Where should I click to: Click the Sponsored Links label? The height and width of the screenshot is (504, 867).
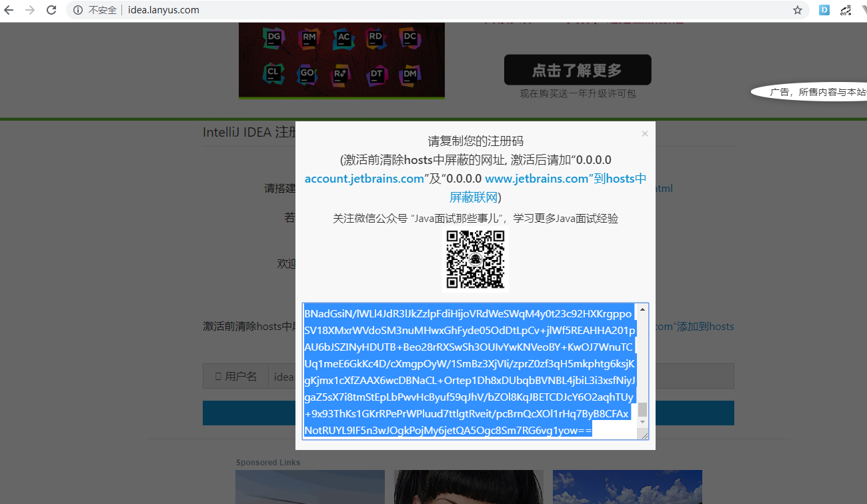point(268,463)
